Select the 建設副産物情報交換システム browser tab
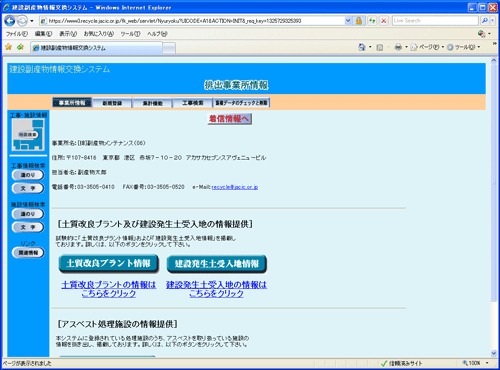The image size is (500, 370). pos(96,48)
